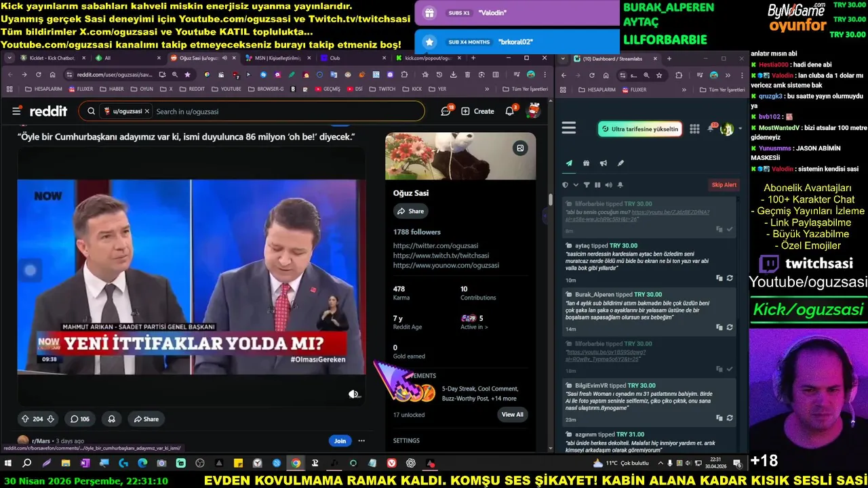The height and width of the screenshot is (488, 868).
Task: Open the TWITCH bookmark folder
Action: 382,89
